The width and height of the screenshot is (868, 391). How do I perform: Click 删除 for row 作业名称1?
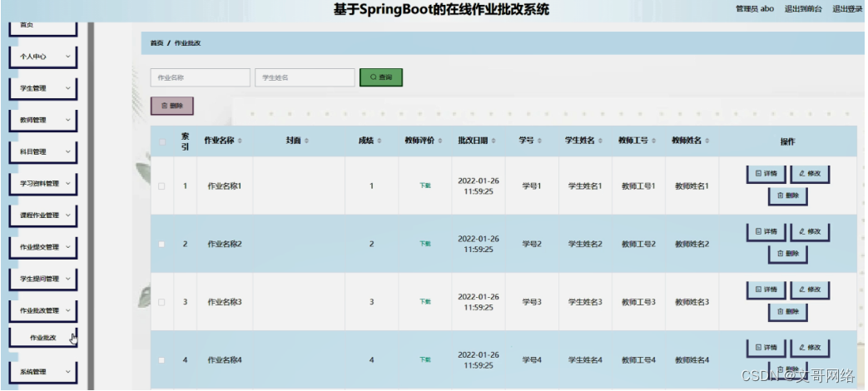coord(788,195)
